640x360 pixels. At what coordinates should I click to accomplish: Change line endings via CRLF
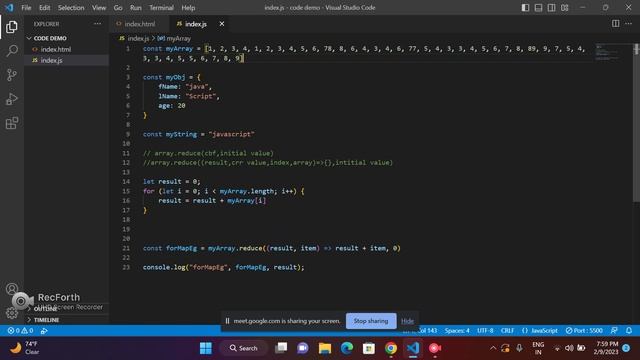[507, 330]
